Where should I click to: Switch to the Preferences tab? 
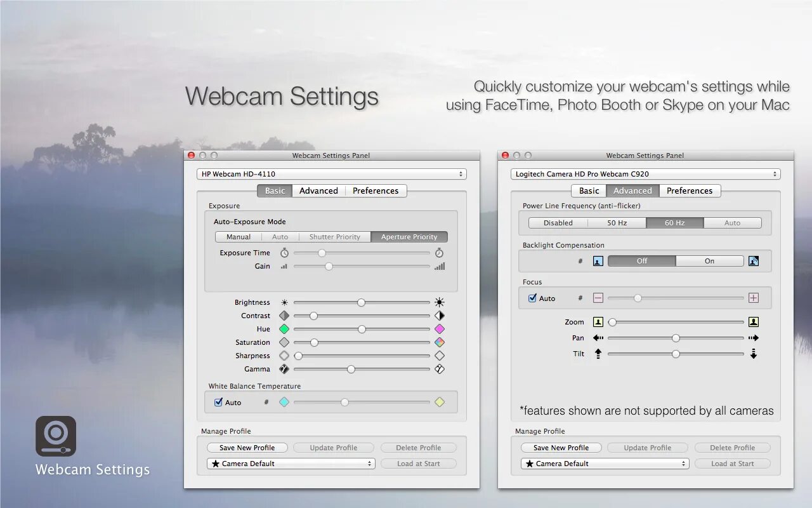pos(376,190)
